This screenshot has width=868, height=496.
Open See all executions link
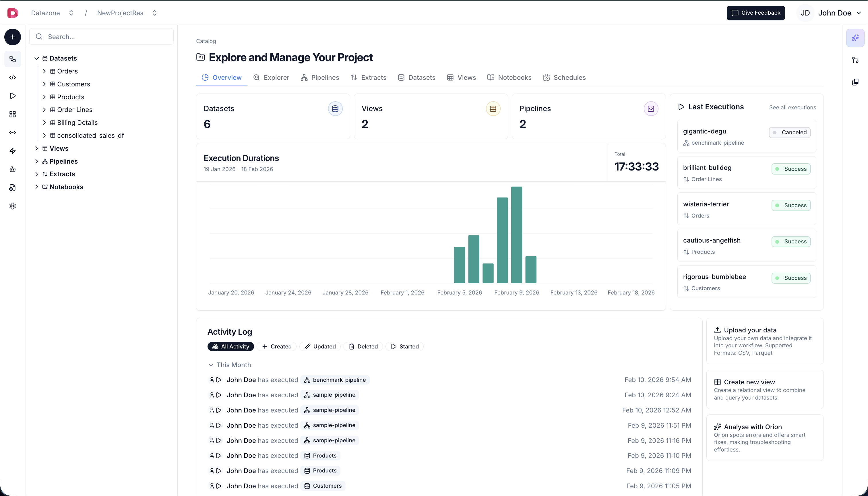[793, 107]
